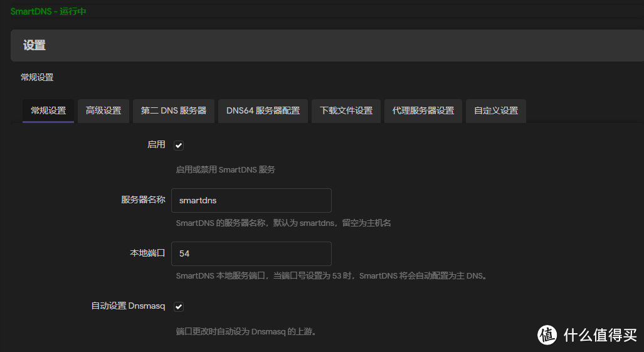This screenshot has height=352, width=644.
Task: Open the 代理服务器设置 tab
Action: tap(423, 111)
